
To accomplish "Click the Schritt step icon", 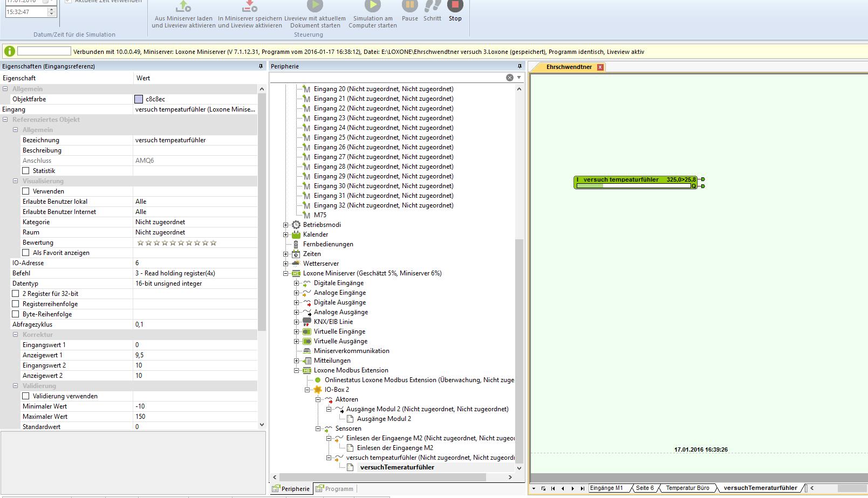I will [x=432, y=6].
